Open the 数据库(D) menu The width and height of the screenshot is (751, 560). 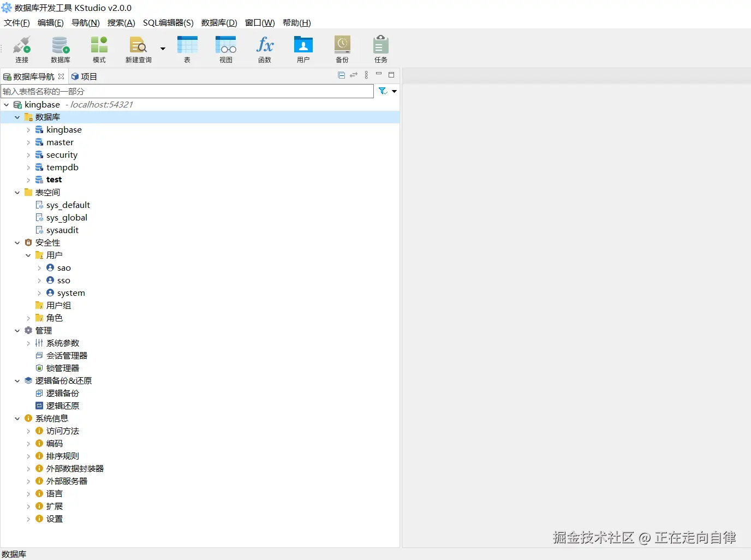219,22
